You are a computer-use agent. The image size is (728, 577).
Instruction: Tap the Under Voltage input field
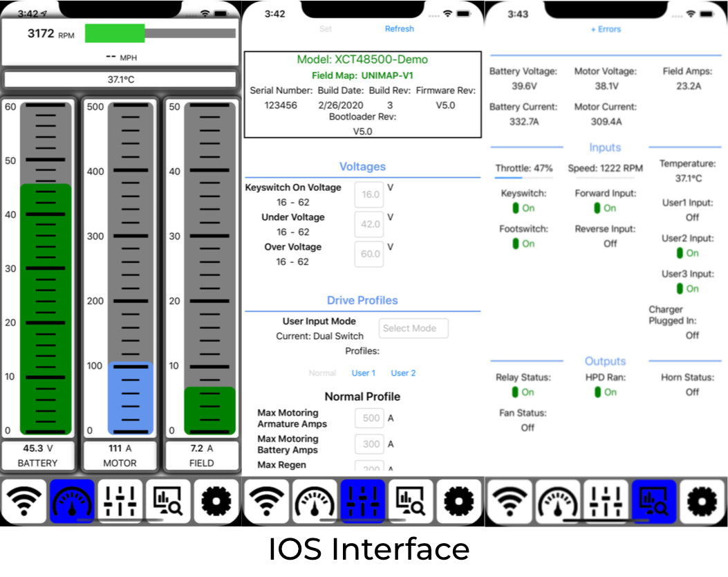369,225
